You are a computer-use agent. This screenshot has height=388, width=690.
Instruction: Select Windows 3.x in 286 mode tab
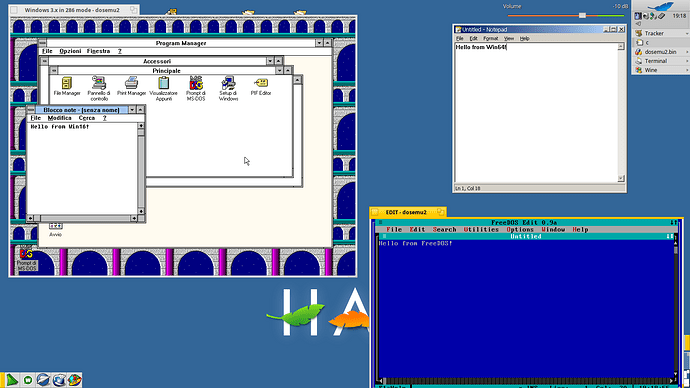[x=74, y=10]
